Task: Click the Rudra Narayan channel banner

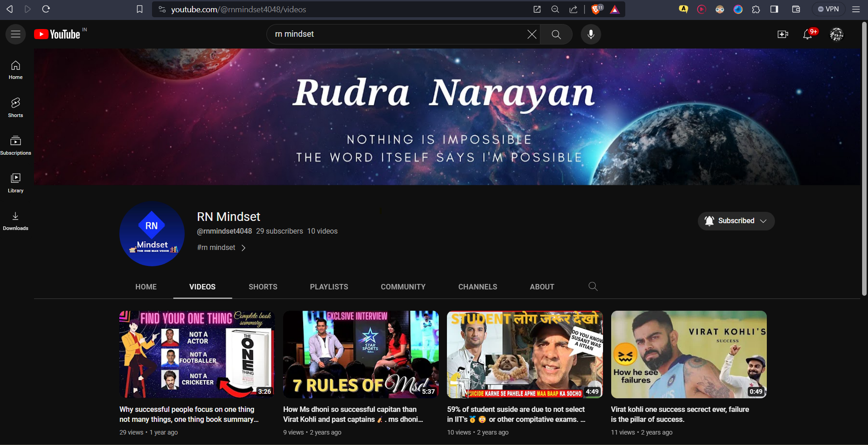Action: [x=447, y=117]
